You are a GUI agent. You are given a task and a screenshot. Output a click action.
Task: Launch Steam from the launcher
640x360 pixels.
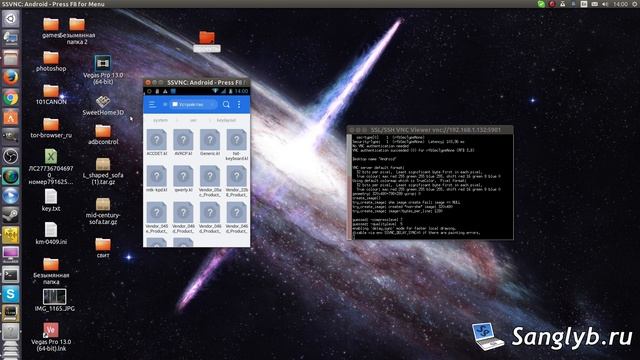pyautogui.click(x=11, y=215)
